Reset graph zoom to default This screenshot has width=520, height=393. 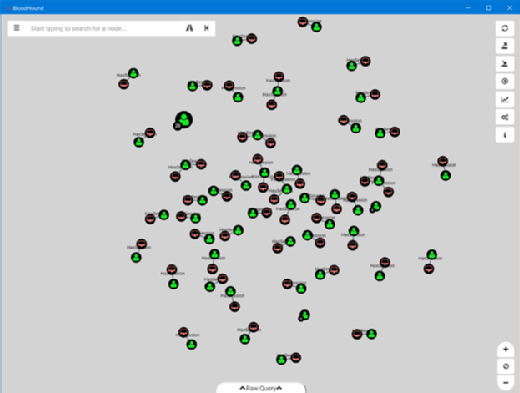click(x=506, y=366)
